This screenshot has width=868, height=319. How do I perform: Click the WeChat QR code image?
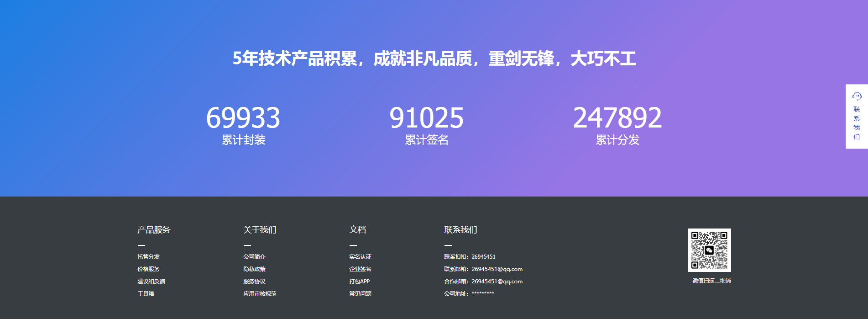coord(709,250)
